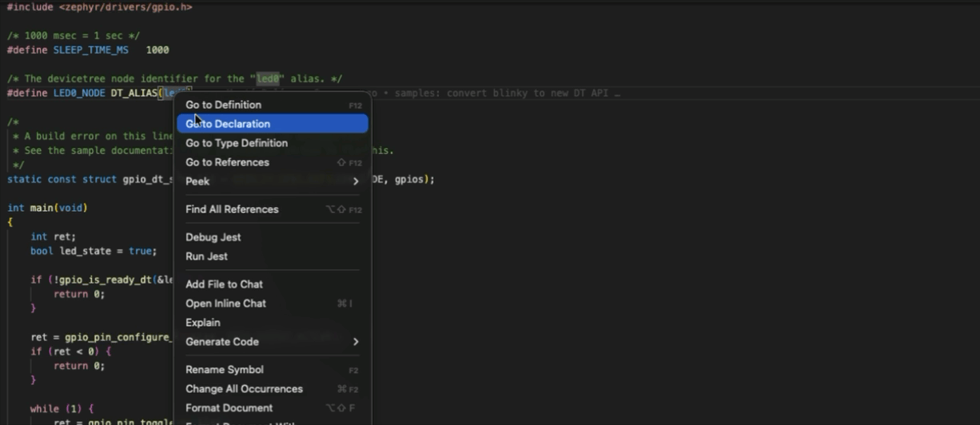The image size is (980, 425).
Task: Click the 1000 msec comment line
Action: (74, 36)
